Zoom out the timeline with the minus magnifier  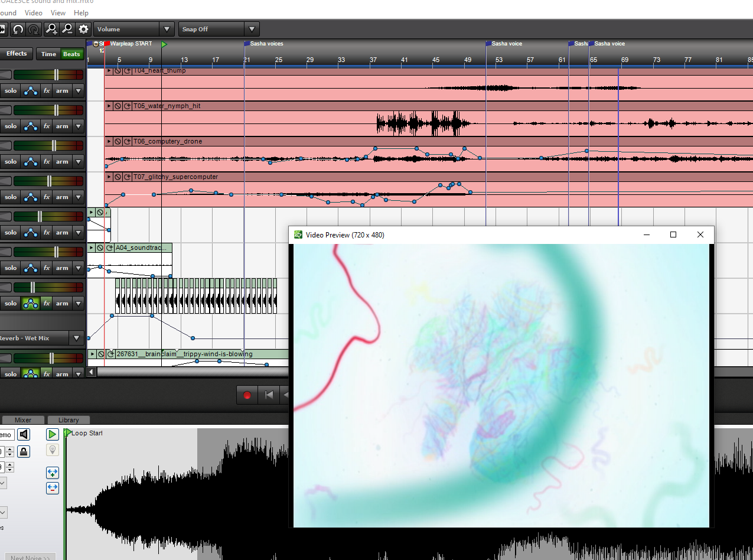click(x=67, y=29)
